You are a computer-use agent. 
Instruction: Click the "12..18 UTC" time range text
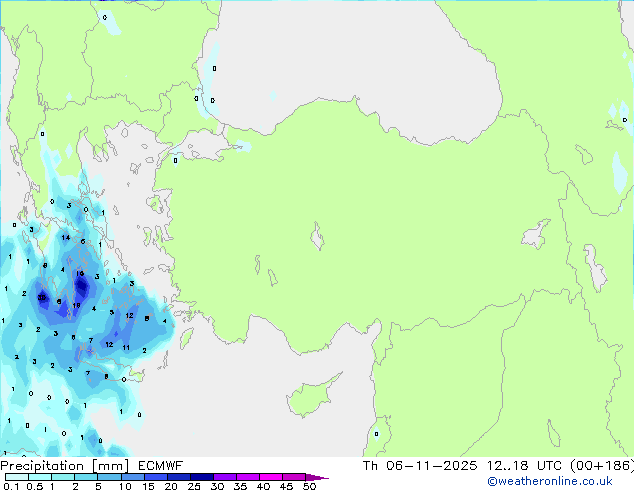click(x=524, y=466)
